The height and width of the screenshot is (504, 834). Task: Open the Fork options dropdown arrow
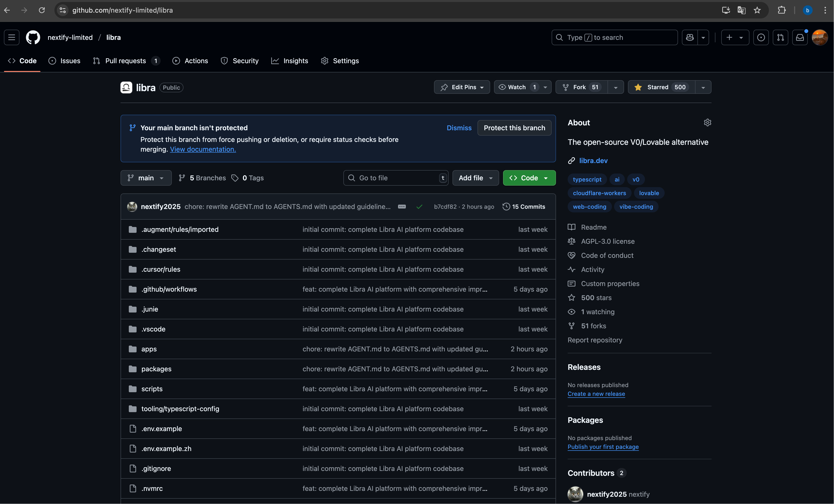[x=615, y=87]
